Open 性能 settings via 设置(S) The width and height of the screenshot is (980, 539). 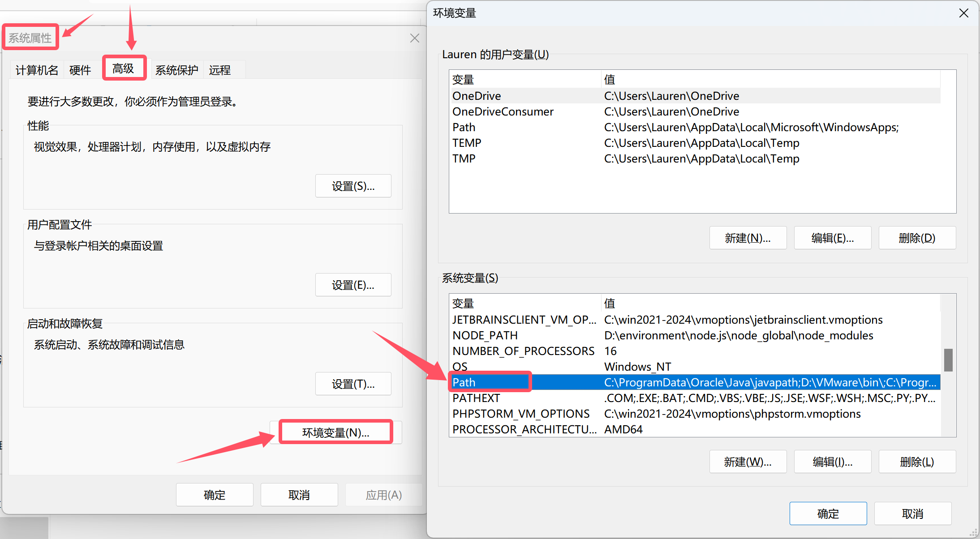point(353,186)
